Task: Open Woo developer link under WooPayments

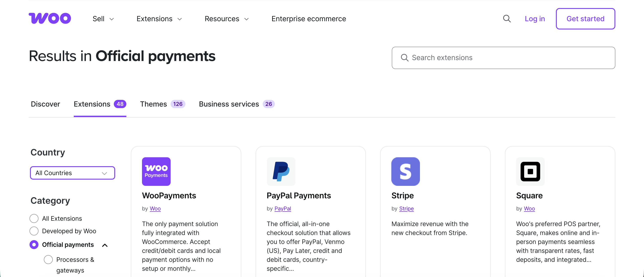Action: tap(155, 208)
